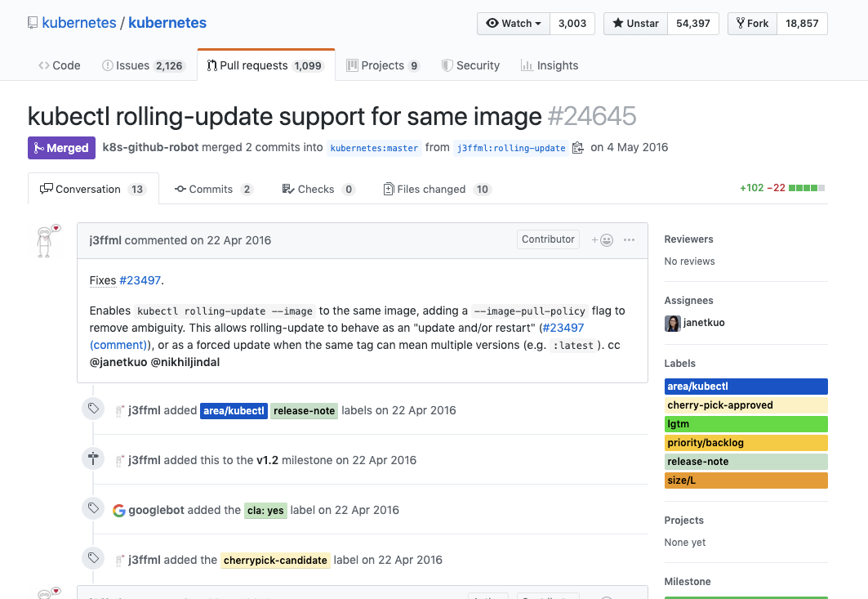Click the cherrypick-candidate label

pos(275,561)
